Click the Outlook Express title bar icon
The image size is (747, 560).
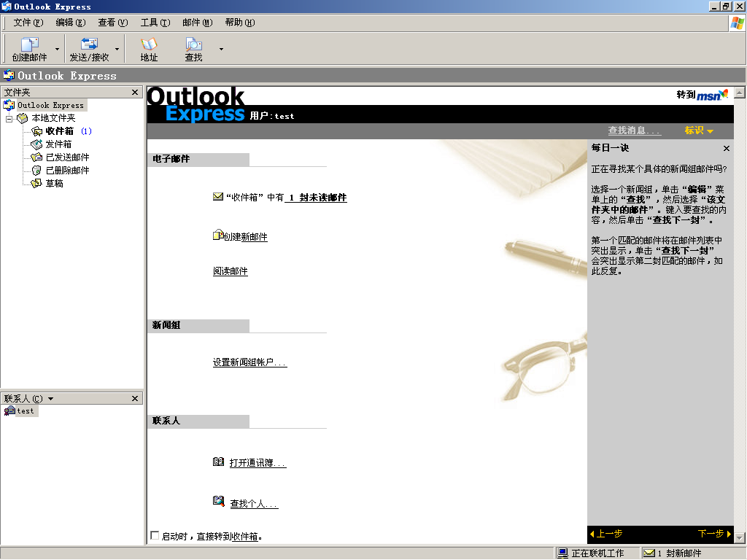click(x=6, y=6)
